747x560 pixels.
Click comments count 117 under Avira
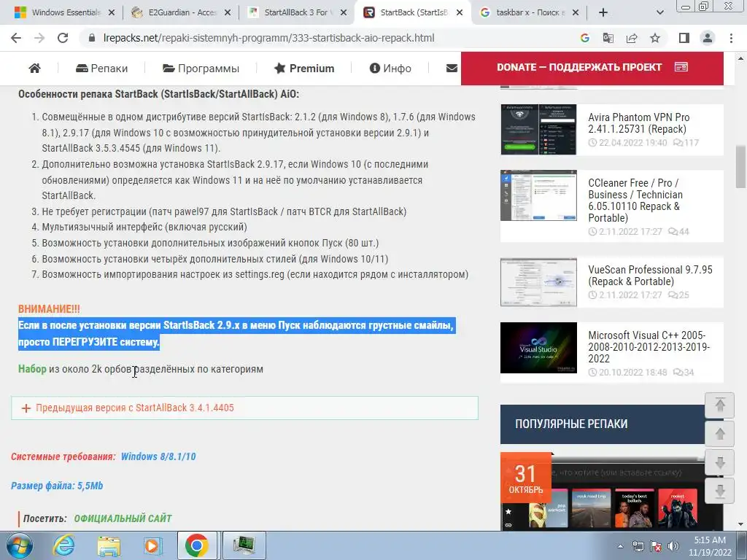pos(686,143)
